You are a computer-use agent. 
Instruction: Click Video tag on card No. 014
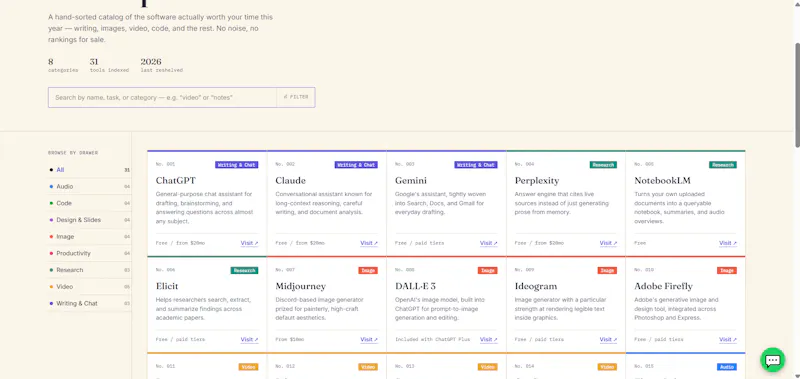(x=607, y=367)
